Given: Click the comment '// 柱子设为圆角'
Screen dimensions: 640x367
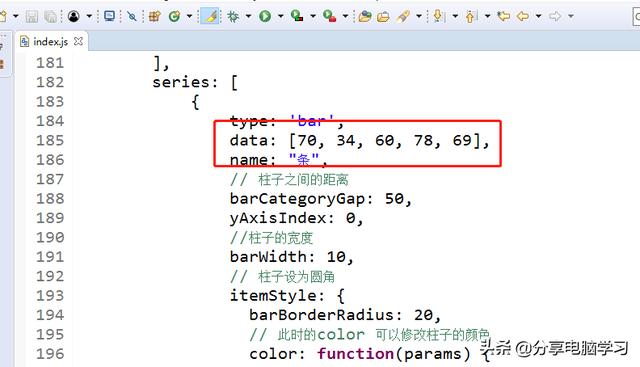Looking at the screenshot, I should [282, 277].
